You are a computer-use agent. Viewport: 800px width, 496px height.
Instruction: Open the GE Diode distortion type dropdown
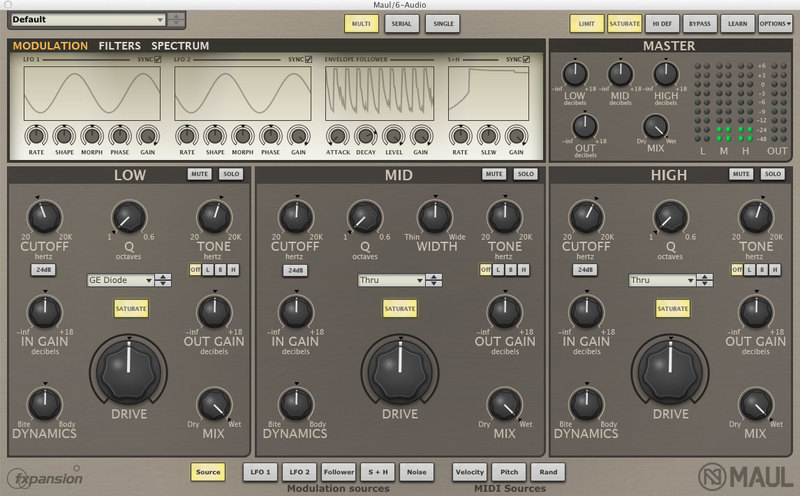129,280
